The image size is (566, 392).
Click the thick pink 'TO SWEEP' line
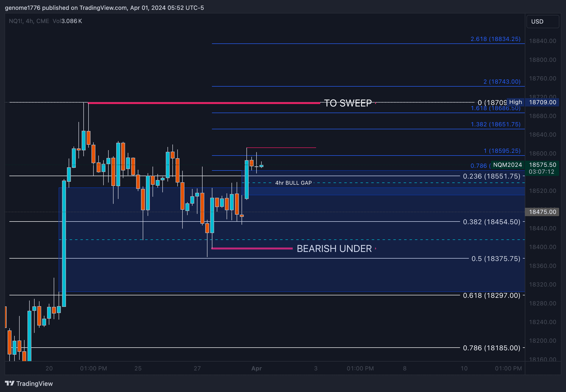(204, 103)
